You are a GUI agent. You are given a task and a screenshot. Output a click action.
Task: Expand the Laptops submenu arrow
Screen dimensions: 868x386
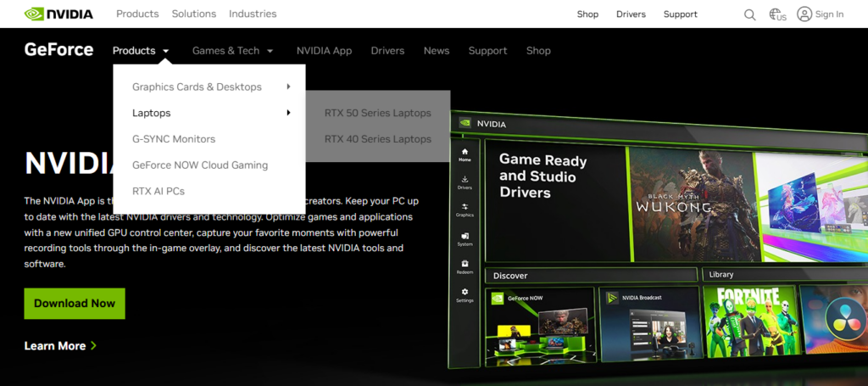click(288, 113)
